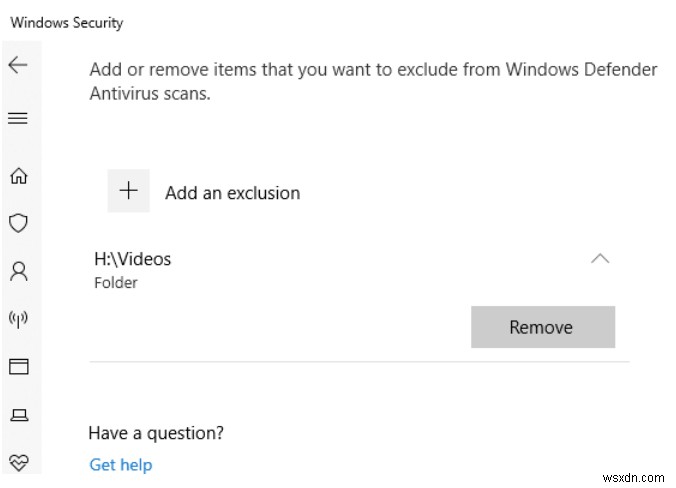The width and height of the screenshot is (676, 488).
Task: Select the H:\Videos exclusion entry
Action: pyautogui.click(x=132, y=259)
